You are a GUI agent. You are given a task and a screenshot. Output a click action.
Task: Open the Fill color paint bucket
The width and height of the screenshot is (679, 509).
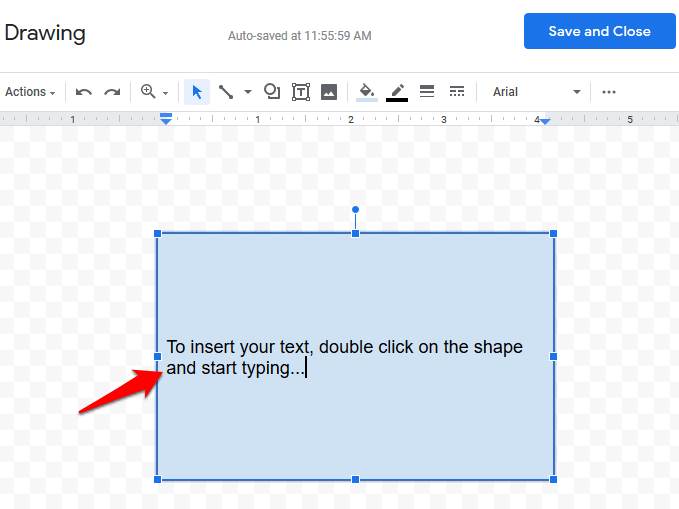[x=367, y=92]
